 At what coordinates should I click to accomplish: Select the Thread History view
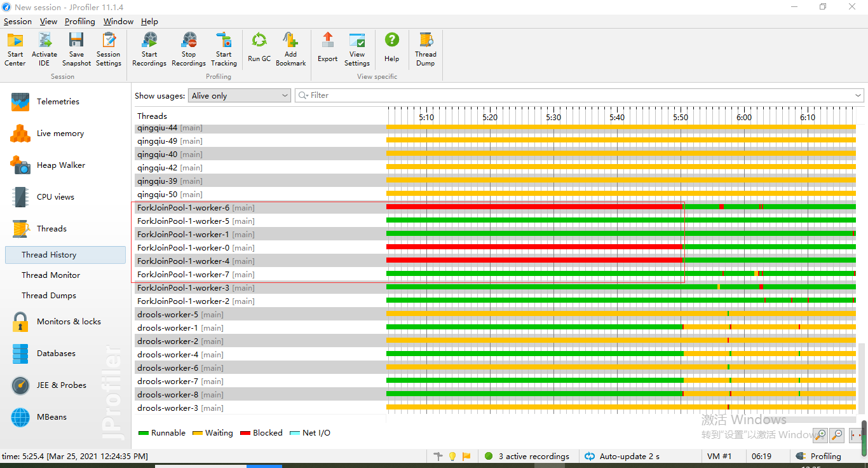coord(65,255)
